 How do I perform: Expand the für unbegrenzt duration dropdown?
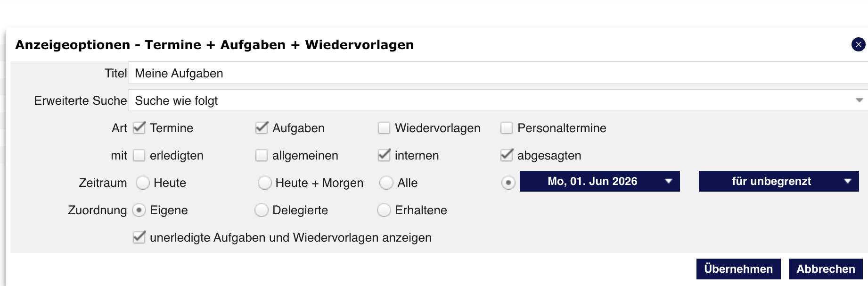[x=778, y=181]
